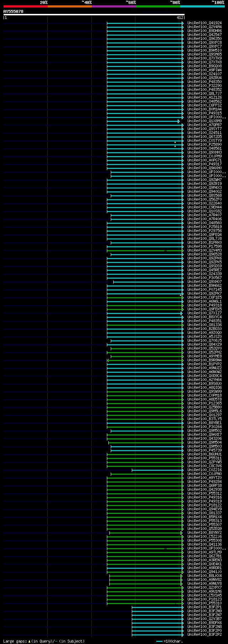Open hit UniRef100_Q9XFC8

tap(204, 43)
